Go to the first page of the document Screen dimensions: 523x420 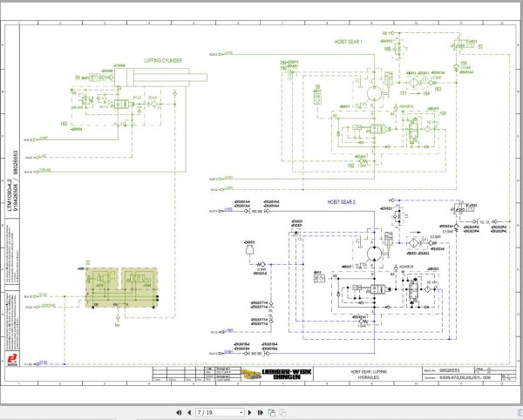pos(179,413)
